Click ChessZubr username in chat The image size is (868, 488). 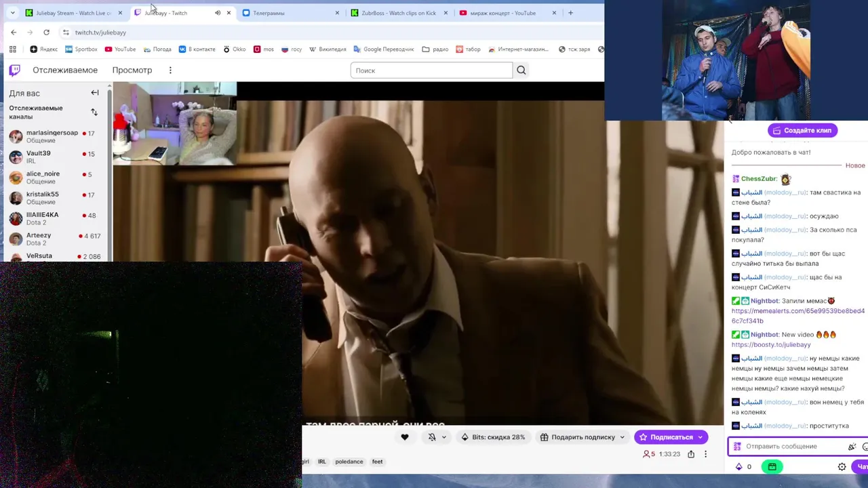click(x=759, y=179)
